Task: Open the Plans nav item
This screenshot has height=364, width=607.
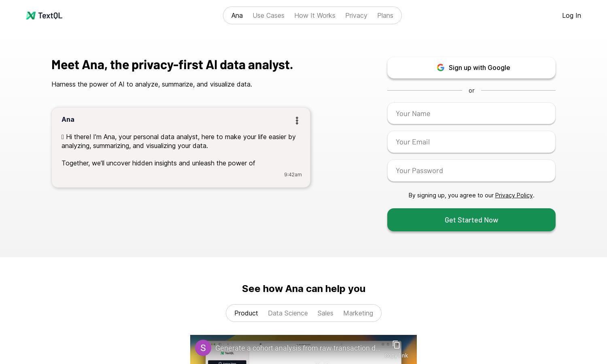Action: [x=385, y=15]
